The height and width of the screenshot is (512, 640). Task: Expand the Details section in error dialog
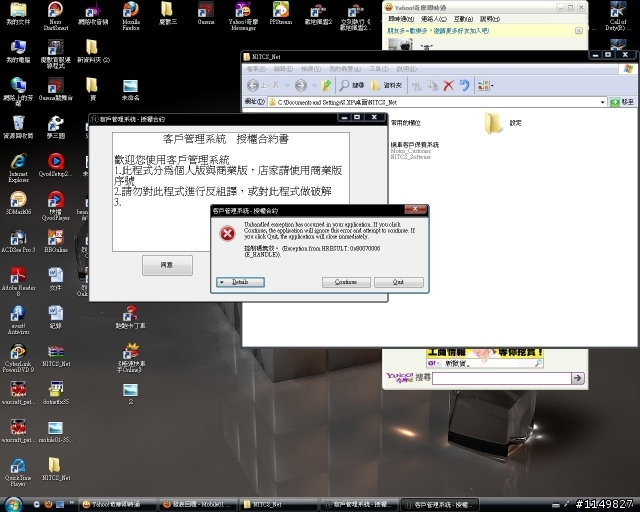(x=240, y=282)
